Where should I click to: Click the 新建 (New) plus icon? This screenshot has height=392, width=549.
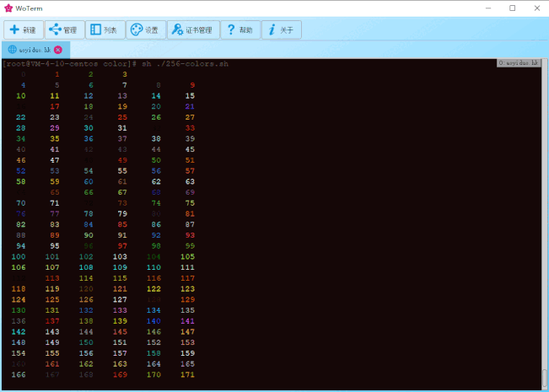(x=14, y=30)
